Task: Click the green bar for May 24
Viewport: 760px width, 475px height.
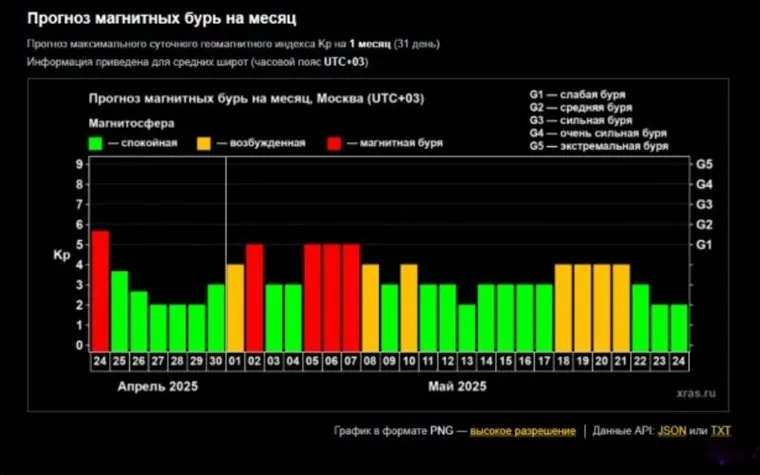Action: [679, 327]
